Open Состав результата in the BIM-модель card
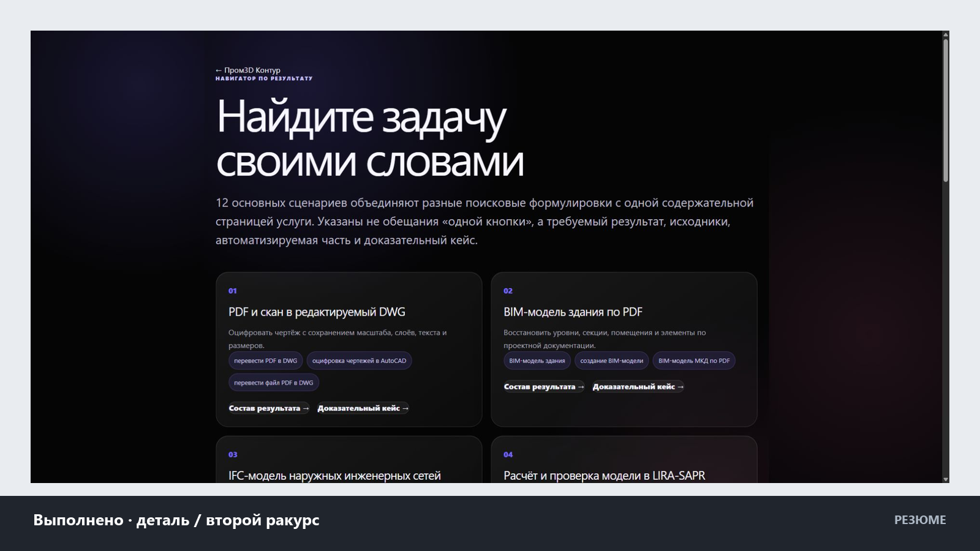Viewport: 980px width, 551px height. (544, 386)
